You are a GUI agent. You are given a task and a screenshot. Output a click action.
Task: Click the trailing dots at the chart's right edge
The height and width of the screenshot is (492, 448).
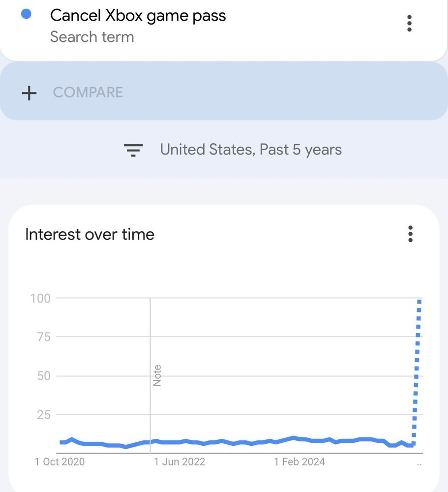coord(418,463)
